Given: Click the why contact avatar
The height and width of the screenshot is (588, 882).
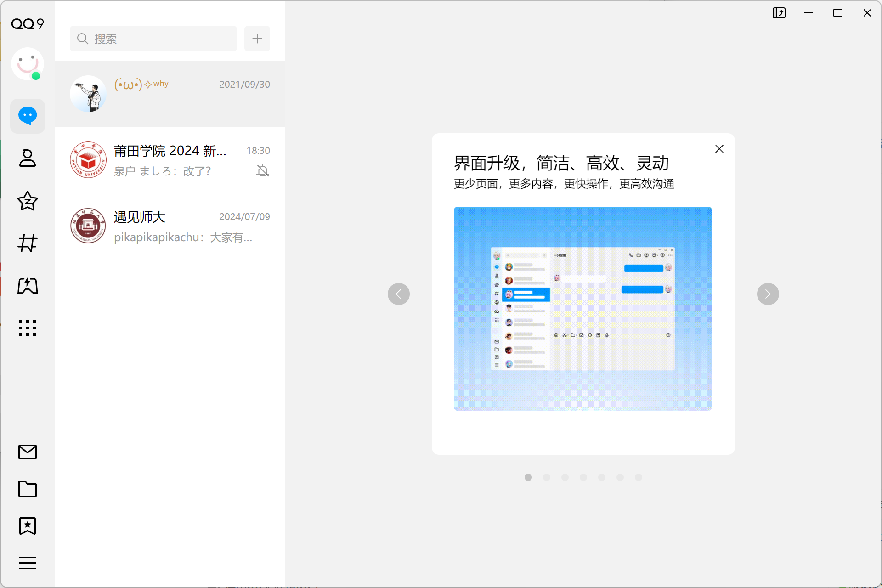Looking at the screenshot, I should pos(88,94).
